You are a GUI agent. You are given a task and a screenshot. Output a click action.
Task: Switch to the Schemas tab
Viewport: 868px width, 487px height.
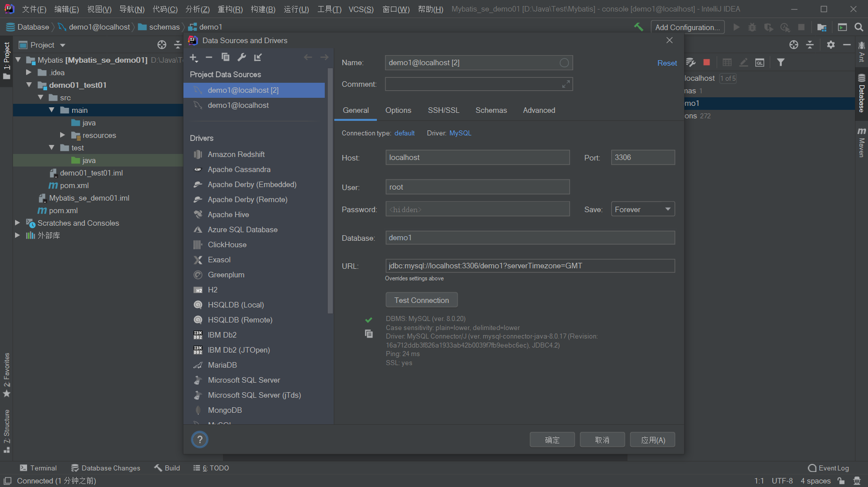click(491, 110)
